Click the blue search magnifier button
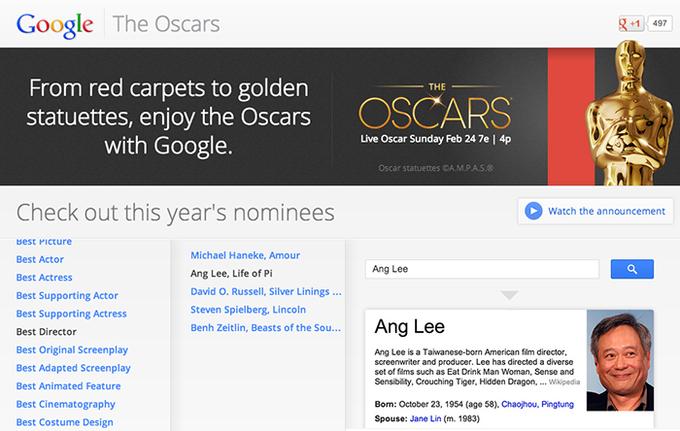Viewport: 680px width, 431px height. pyautogui.click(x=631, y=269)
